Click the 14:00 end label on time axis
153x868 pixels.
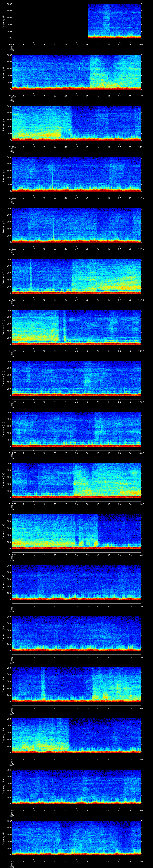tap(141, 249)
